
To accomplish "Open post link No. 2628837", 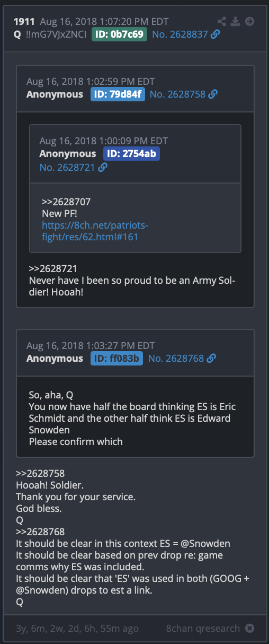I will coord(180,34).
